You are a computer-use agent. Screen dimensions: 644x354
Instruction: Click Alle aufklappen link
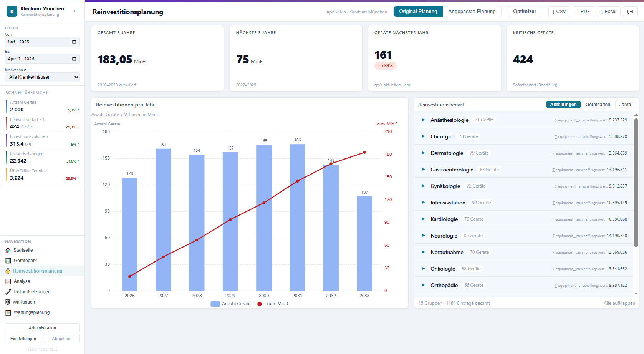pyautogui.click(x=619, y=303)
